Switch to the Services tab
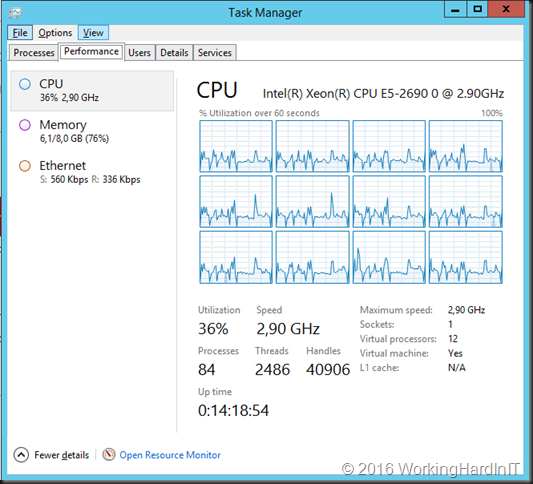Image resolution: width=533 pixels, height=484 pixels. (x=214, y=53)
